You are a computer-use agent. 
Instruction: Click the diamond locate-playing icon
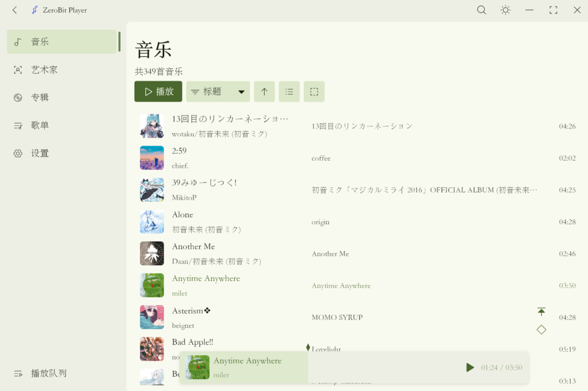pyautogui.click(x=541, y=329)
